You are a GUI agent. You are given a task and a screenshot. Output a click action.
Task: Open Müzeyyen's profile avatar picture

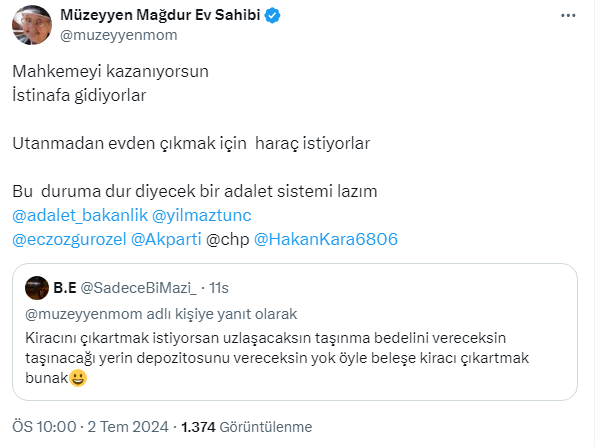pos(30,26)
